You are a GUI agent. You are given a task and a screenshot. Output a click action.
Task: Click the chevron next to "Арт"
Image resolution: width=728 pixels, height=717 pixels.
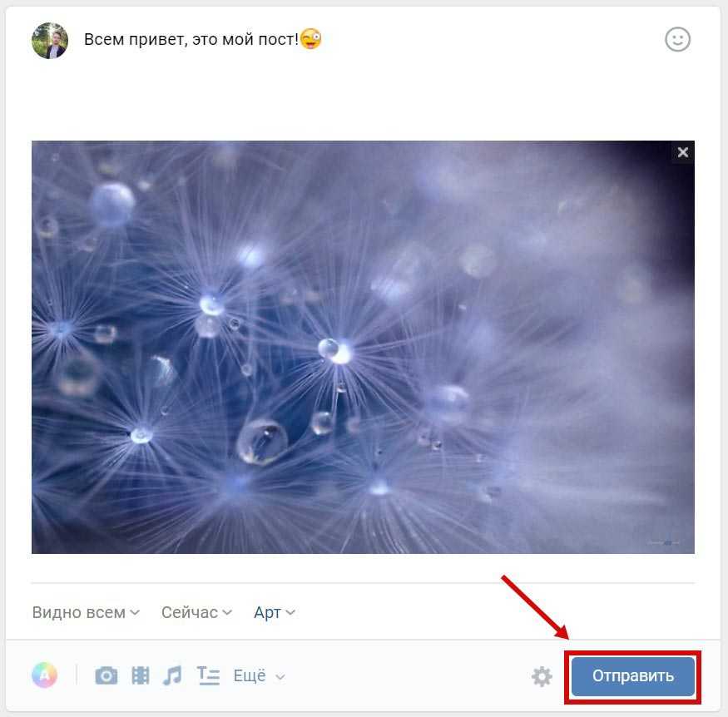coord(290,612)
